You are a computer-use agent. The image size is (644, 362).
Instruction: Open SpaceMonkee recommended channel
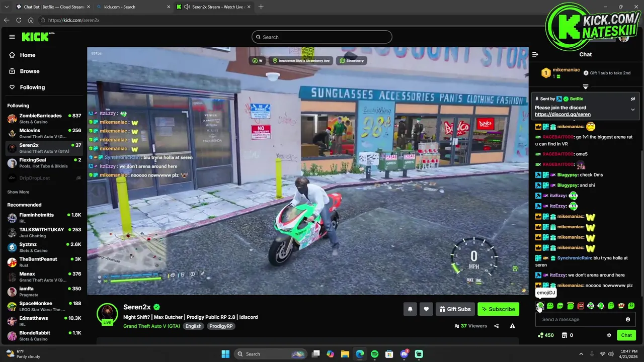point(44,306)
